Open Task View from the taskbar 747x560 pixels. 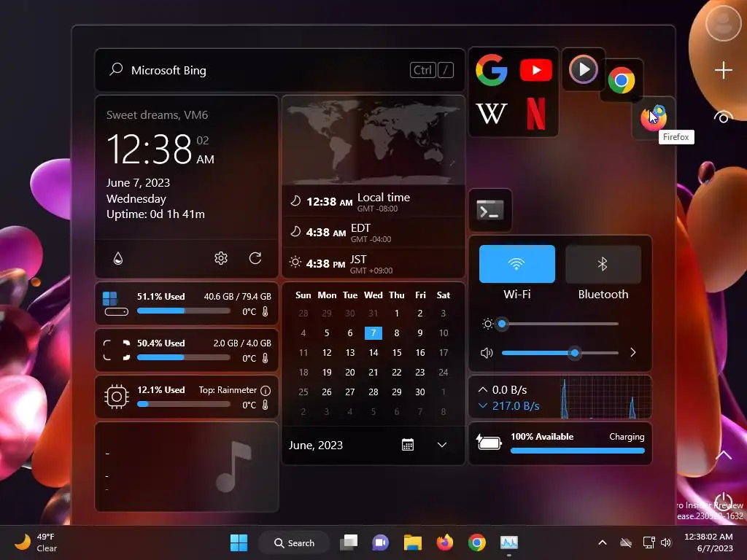pyautogui.click(x=349, y=542)
